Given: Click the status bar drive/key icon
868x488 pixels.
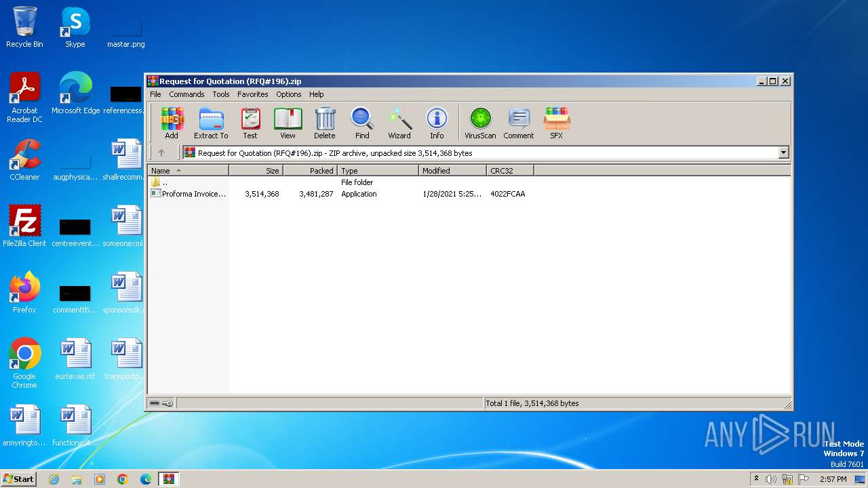Looking at the screenshot, I should 161,403.
